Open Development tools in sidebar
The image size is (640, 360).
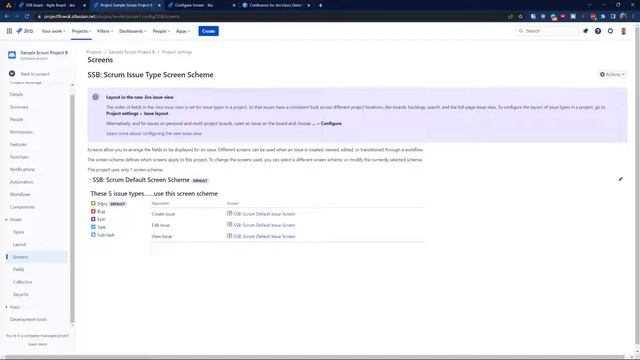point(28,319)
